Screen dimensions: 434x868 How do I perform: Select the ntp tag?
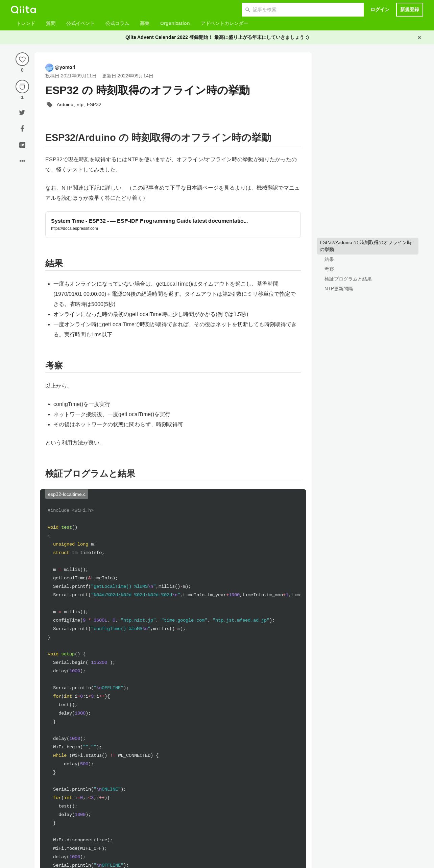click(x=80, y=104)
